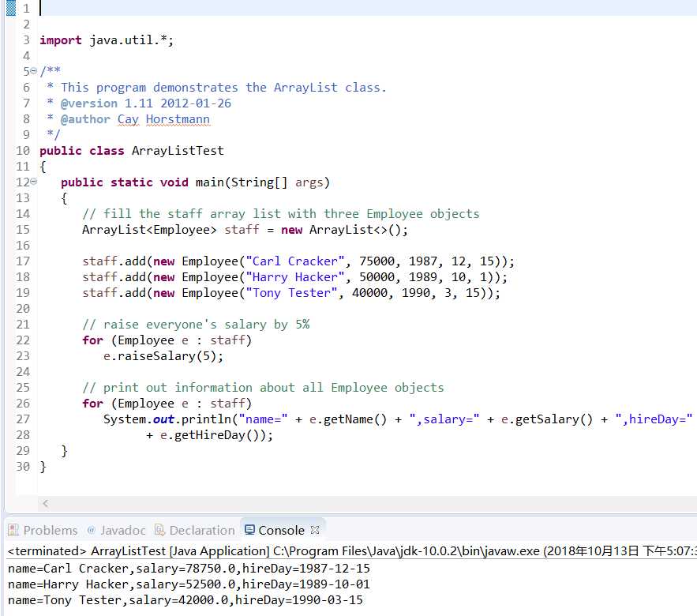Click the 'print out information' comment on line 25

point(263,388)
